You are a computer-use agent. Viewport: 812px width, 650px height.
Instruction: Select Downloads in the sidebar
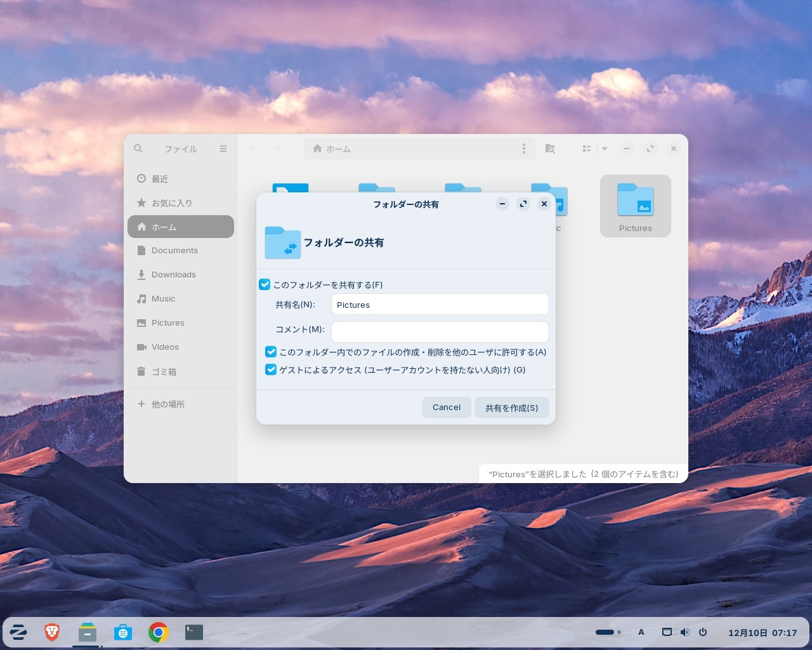(x=173, y=275)
